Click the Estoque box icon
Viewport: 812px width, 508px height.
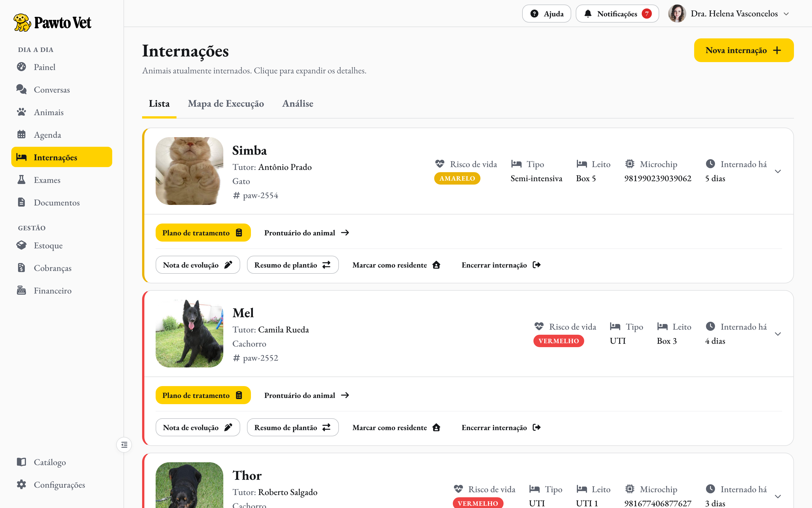21,245
